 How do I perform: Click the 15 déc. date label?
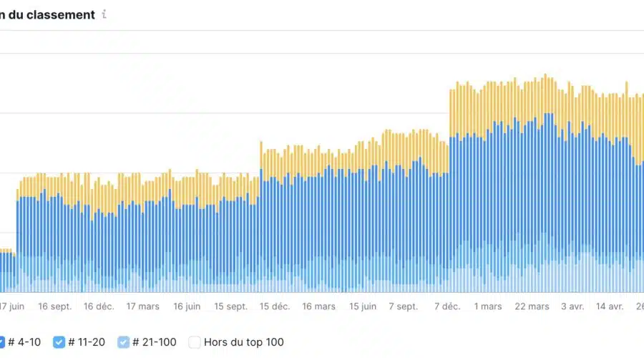pos(275,306)
